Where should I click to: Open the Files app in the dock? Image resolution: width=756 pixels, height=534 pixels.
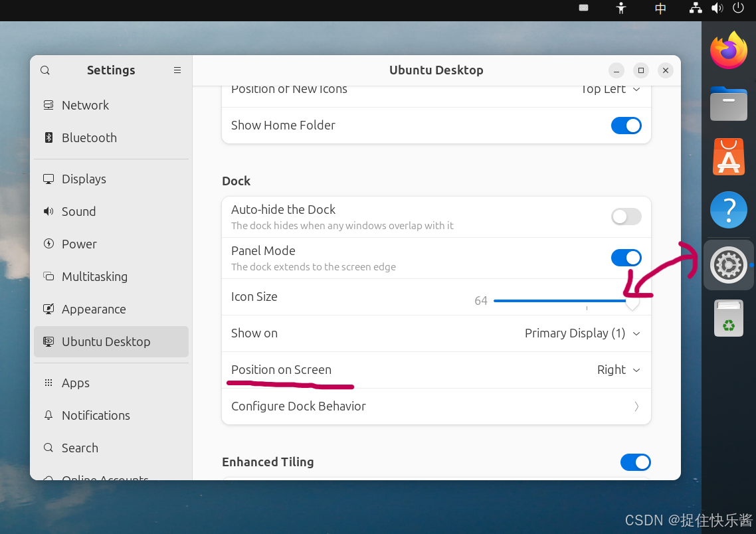[x=729, y=104]
